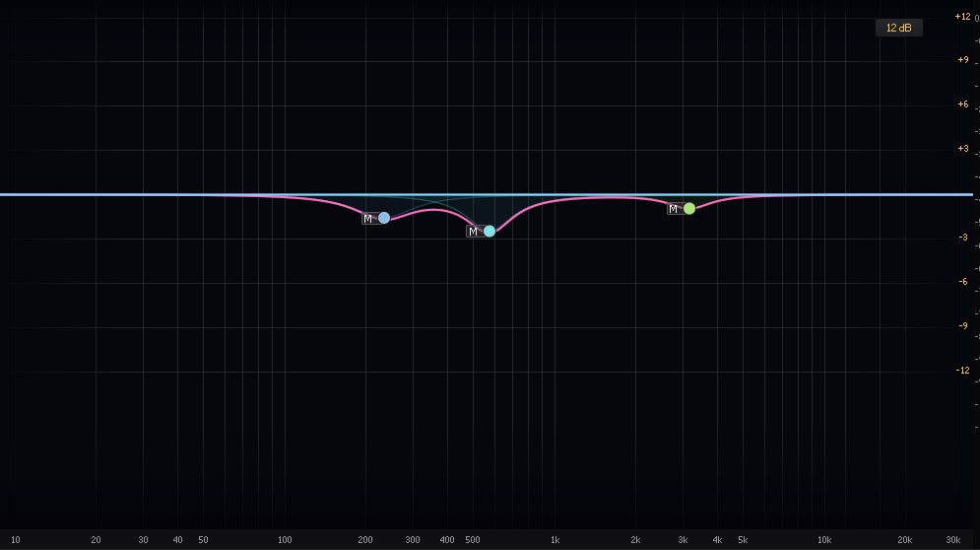Image resolution: width=980 pixels, height=550 pixels.
Task: Click the -3 gain scale label
Action: pyautogui.click(x=963, y=238)
